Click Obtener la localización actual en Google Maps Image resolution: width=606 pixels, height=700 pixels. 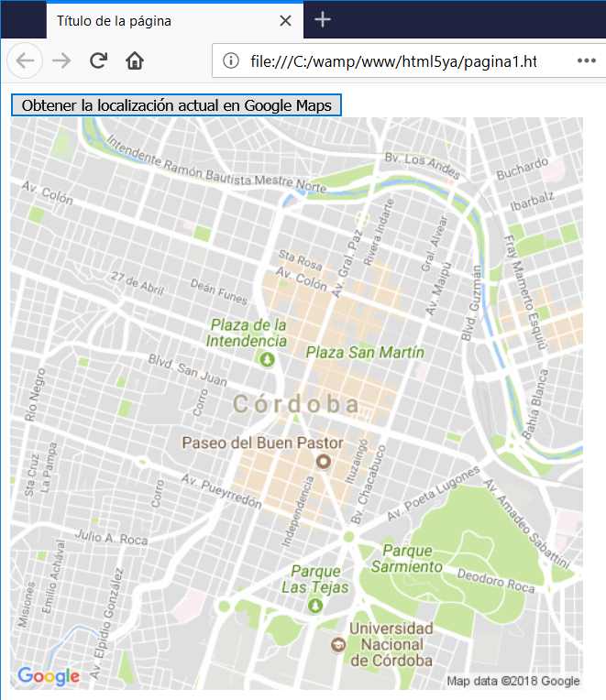(x=176, y=105)
